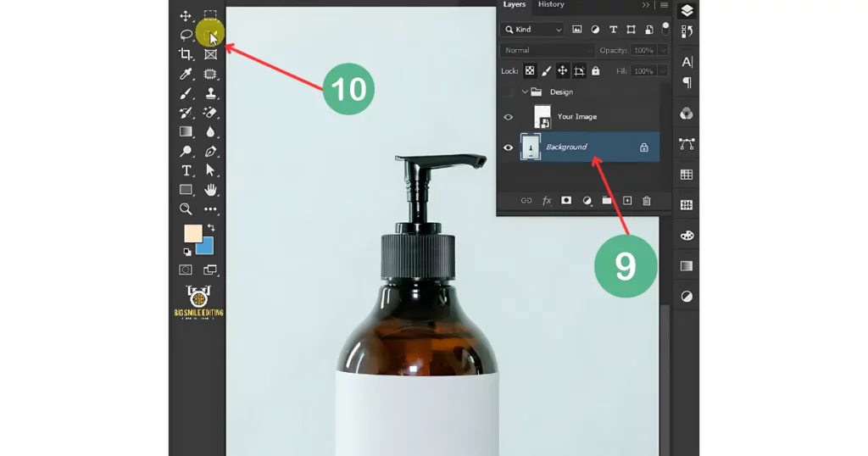Viewport: 868px width, 456px height.
Task: Open the Edit Toolbar three-dots menu
Action: (210, 209)
